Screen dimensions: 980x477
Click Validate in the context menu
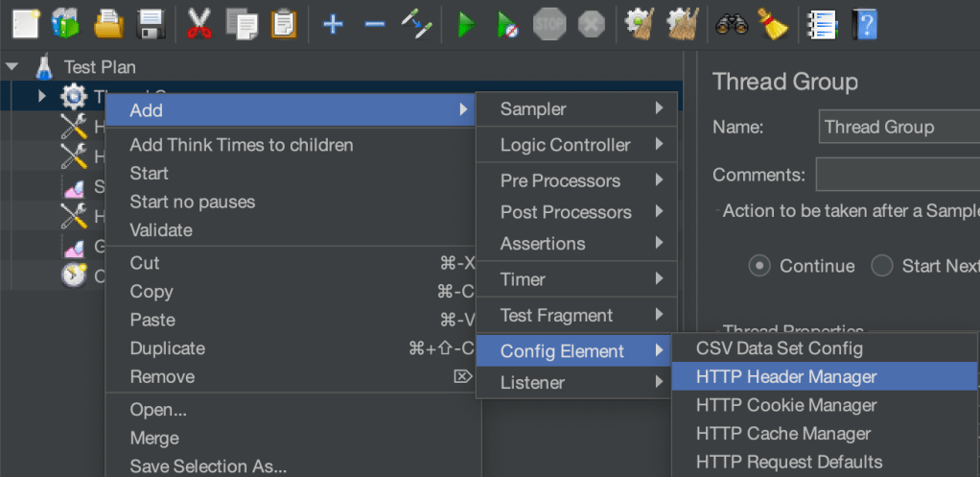[x=161, y=230]
